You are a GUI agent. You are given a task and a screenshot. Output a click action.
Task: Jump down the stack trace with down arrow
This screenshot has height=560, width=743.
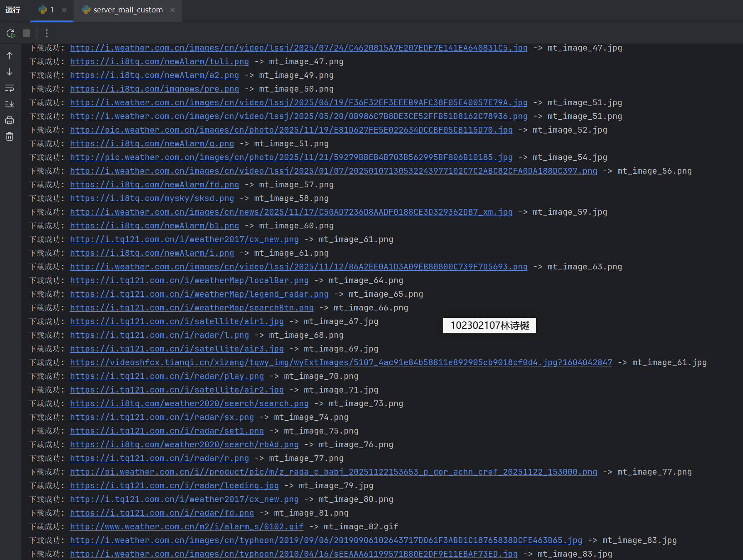tap(10, 72)
